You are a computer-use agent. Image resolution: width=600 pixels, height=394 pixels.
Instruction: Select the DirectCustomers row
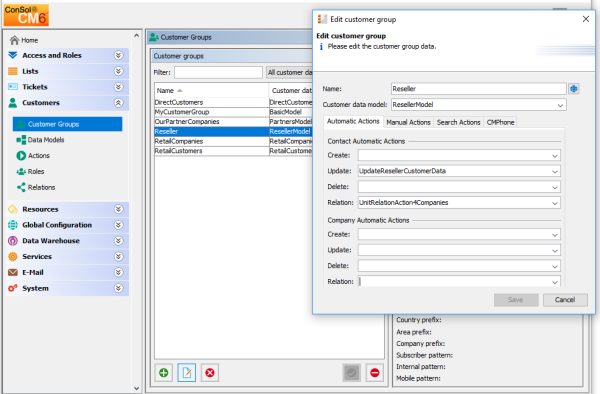(233, 102)
